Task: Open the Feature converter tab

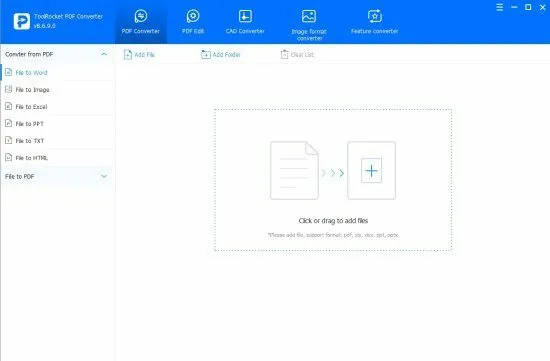Action: tap(374, 22)
